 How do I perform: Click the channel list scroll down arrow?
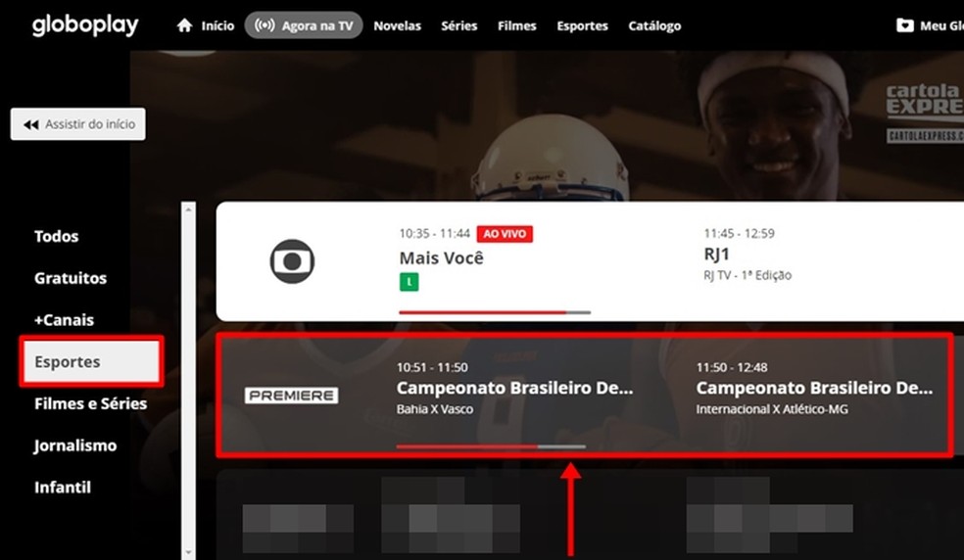tap(188, 552)
